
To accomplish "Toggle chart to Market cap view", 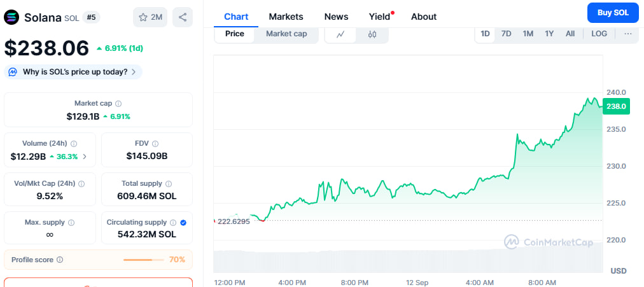I will 286,34.
